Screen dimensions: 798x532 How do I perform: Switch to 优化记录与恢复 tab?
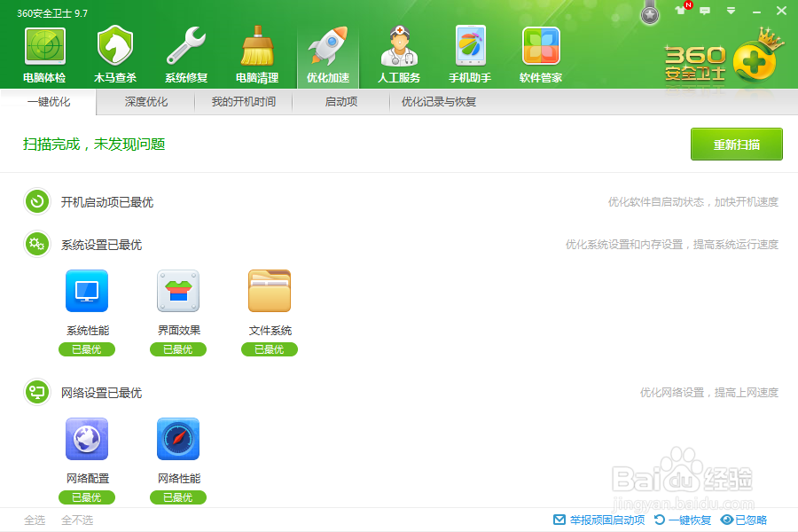439,102
